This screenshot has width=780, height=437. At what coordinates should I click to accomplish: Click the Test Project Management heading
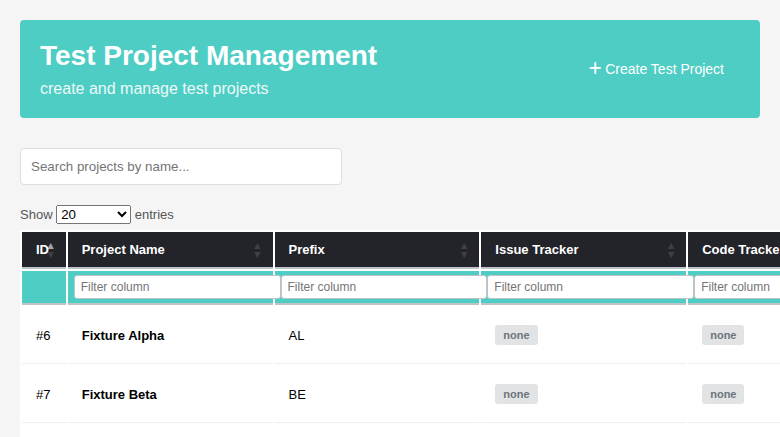[208, 55]
